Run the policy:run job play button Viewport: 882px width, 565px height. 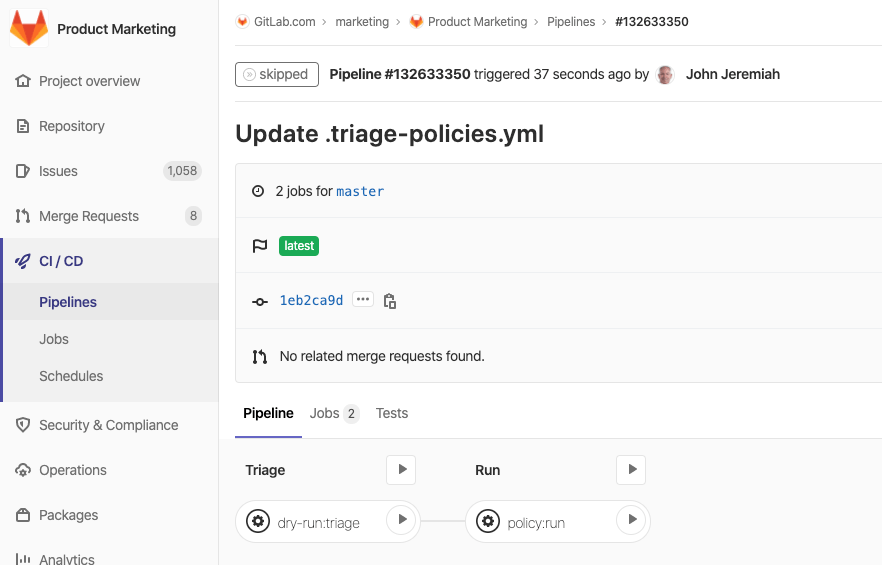click(631, 520)
